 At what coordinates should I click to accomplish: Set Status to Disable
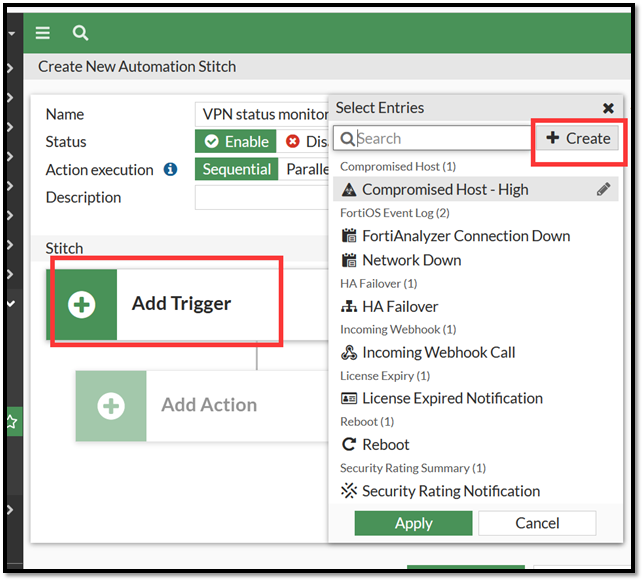303,142
